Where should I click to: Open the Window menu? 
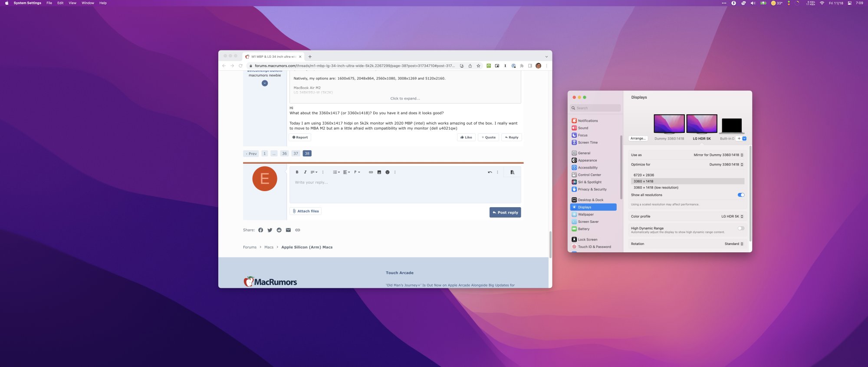pyautogui.click(x=88, y=3)
